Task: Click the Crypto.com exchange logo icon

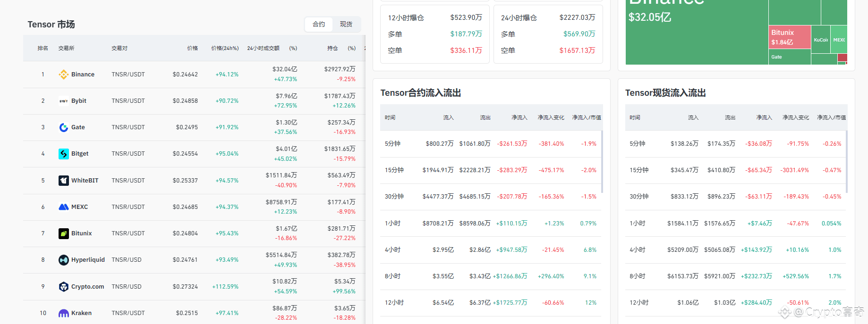Action: [63, 287]
